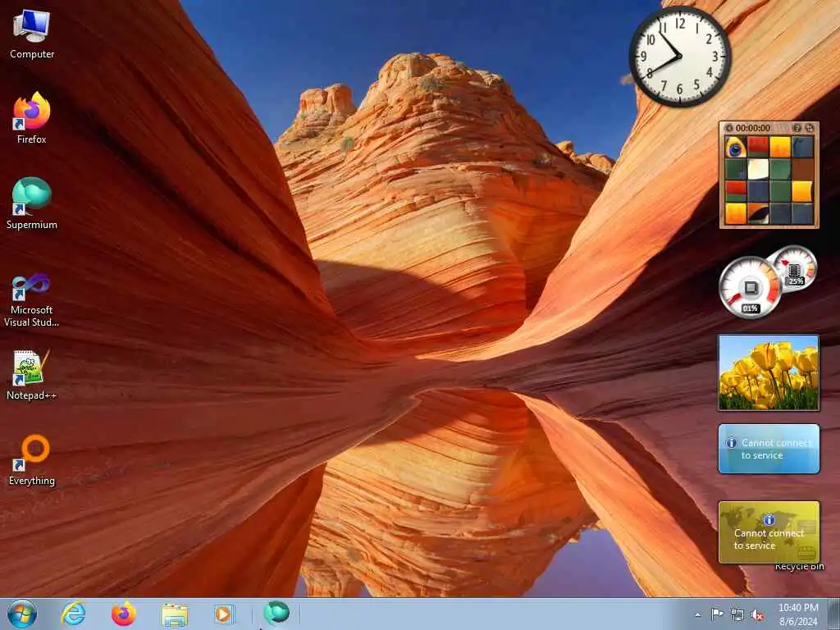Image resolution: width=840 pixels, height=630 pixels.
Task: Click the puzzle gadget shuffle button
Action: (810, 128)
